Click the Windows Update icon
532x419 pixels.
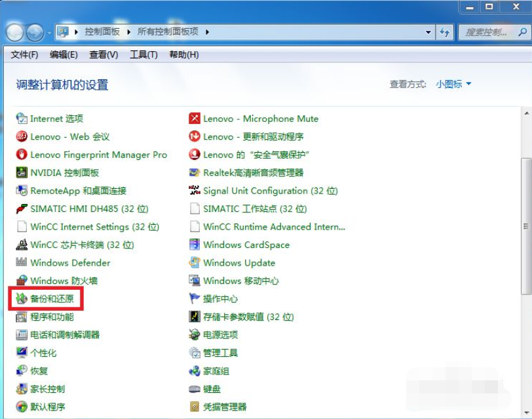(195, 262)
